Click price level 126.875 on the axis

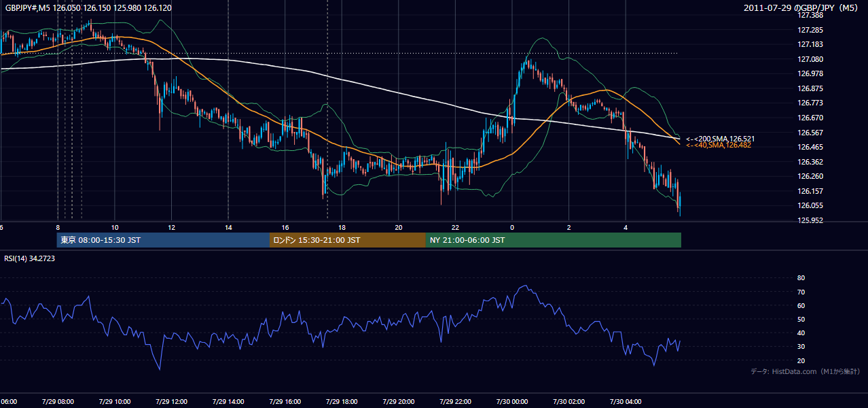coord(810,88)
